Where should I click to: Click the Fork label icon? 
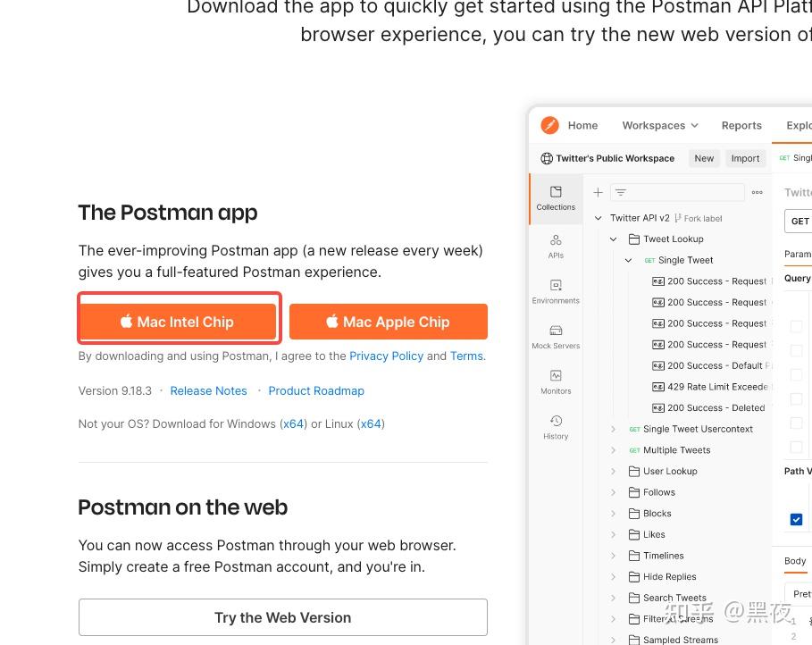click(678, 218)
